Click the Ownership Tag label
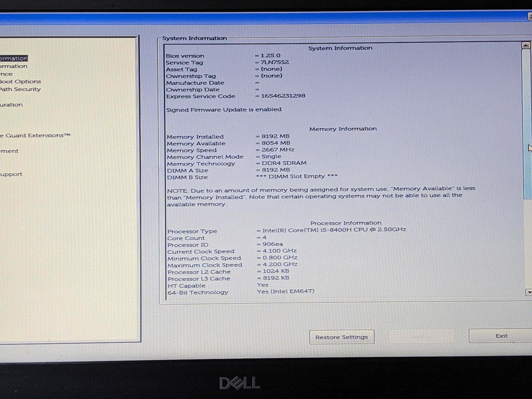The image size is (532, 399). pos(191,76)
